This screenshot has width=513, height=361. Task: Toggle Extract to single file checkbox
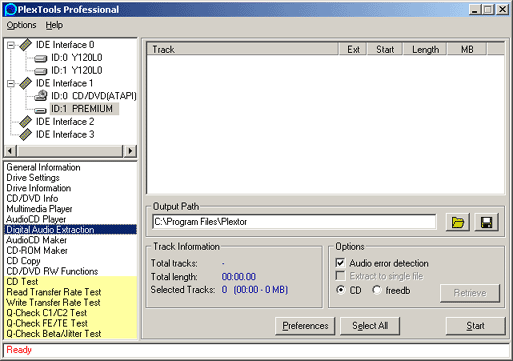(x=340, y=276)
